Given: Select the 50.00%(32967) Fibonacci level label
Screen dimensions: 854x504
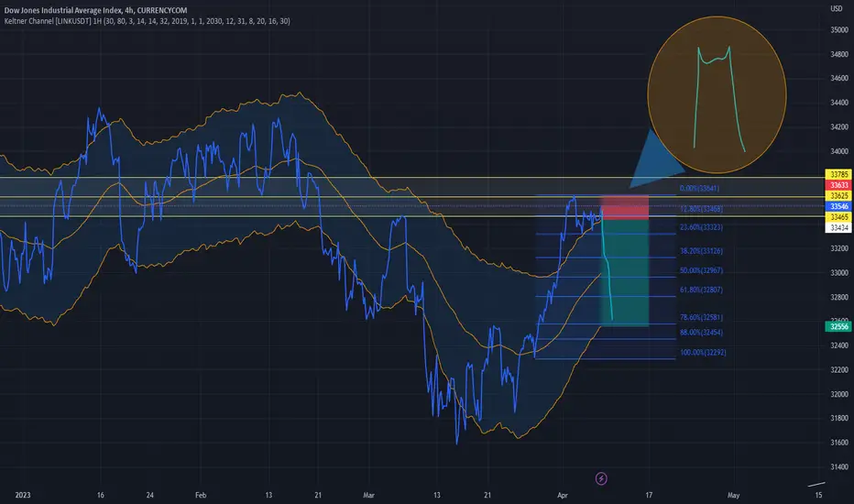Looking at the screenshot, I should (702, 270).
